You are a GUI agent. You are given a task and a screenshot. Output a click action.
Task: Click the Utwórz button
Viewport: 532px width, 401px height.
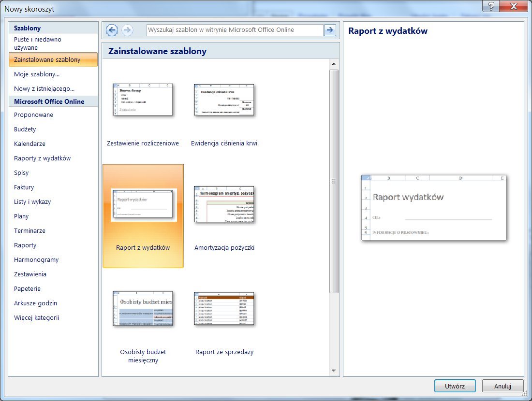tap(455, 386)
